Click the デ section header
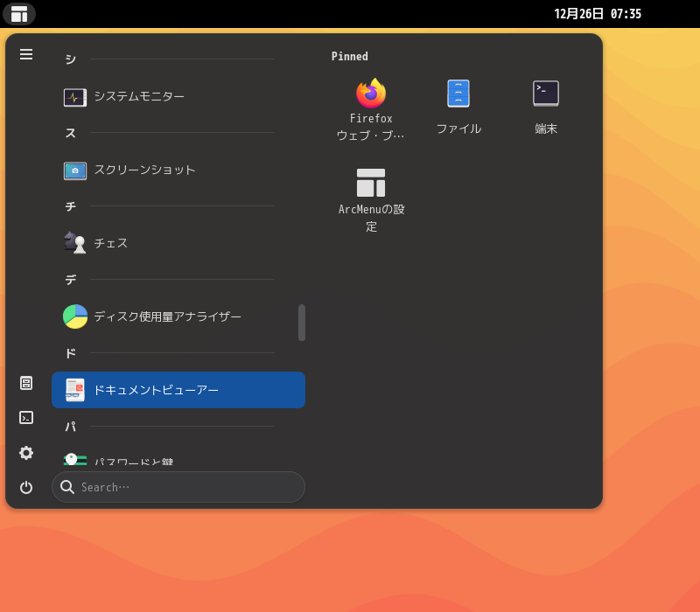This screenshot has width=700, height=612. [x=71, y=280]
